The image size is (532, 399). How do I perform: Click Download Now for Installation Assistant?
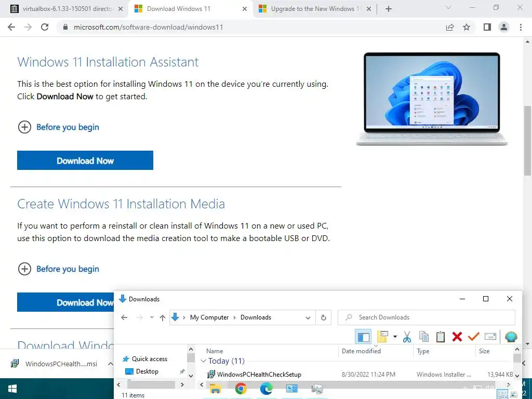(85, 161)
